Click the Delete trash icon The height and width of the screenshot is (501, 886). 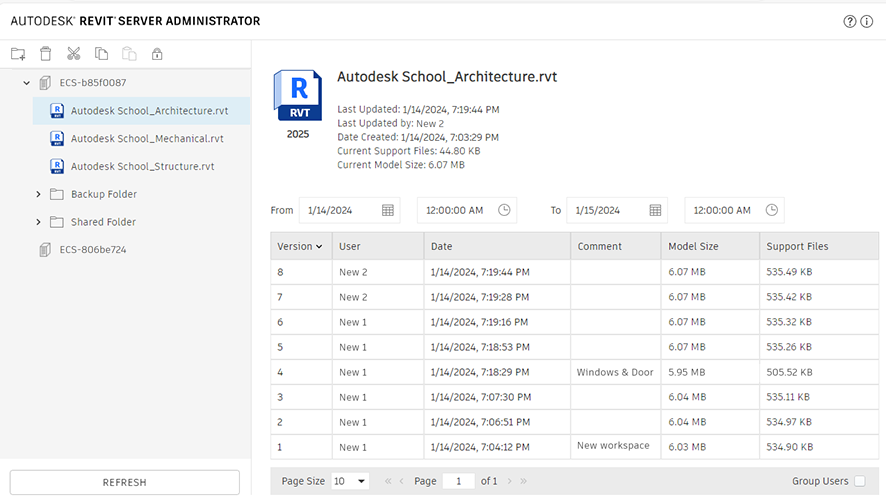click(x=46, y=54)
